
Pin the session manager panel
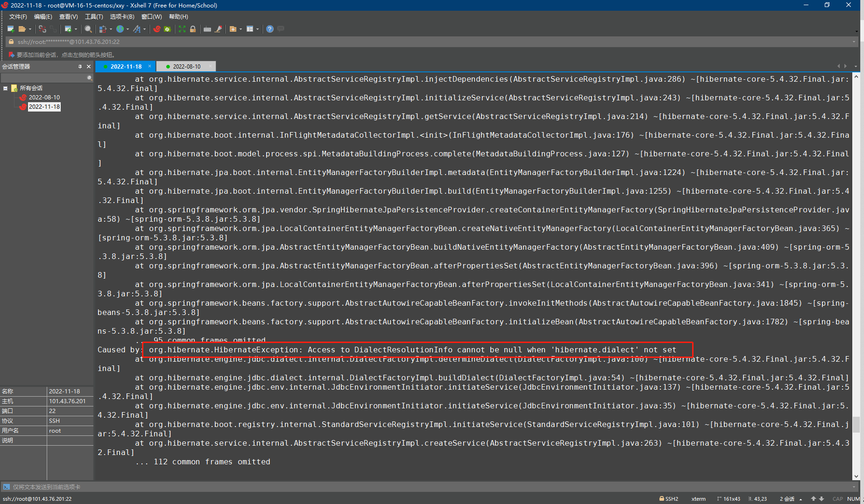point(80,67)
